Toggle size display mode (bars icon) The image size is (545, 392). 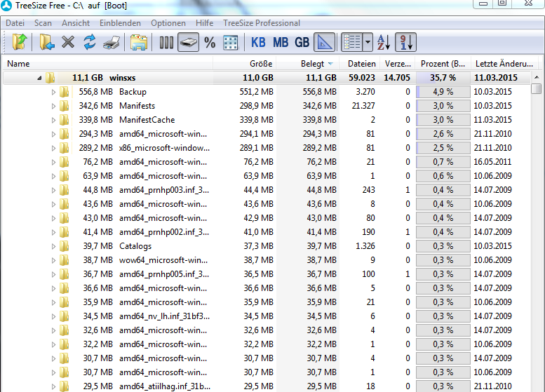point(166,42)
